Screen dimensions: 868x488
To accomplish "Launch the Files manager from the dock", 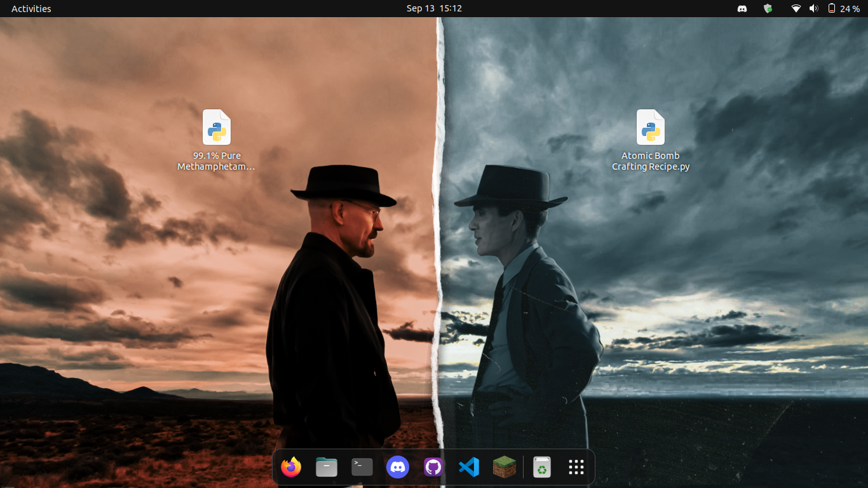I will coord(327,467).
